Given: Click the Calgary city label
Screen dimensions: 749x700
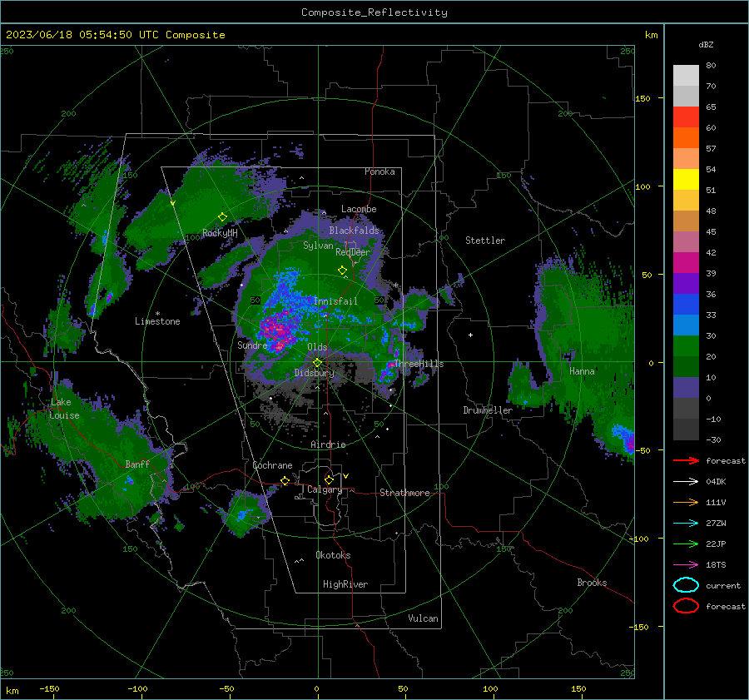Looking at the screenshot, I should tap(325, 489).
